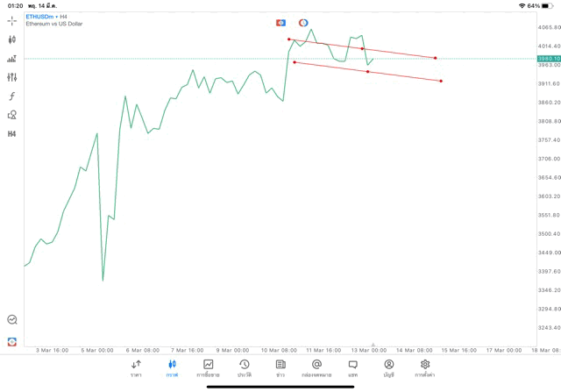Tap the chart search icon at bottom-left
This screenshot has height=392, width=561.
tap(11, 320)
